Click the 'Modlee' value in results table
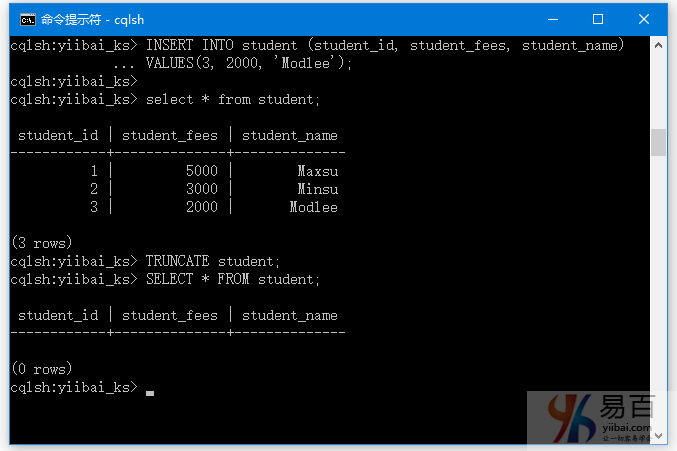Viewport: 677px width, 451px height. 313,207
